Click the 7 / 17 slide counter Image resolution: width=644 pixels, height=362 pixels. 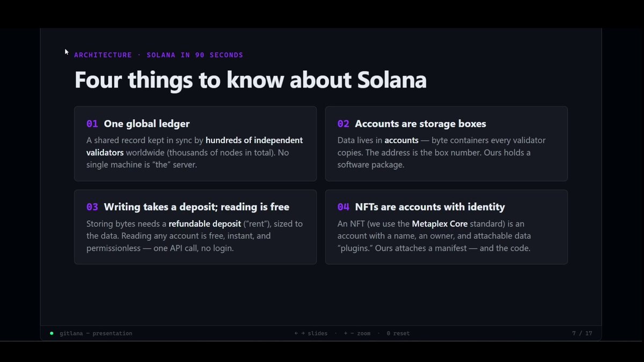pyautogui.click(x=582, y=333)
